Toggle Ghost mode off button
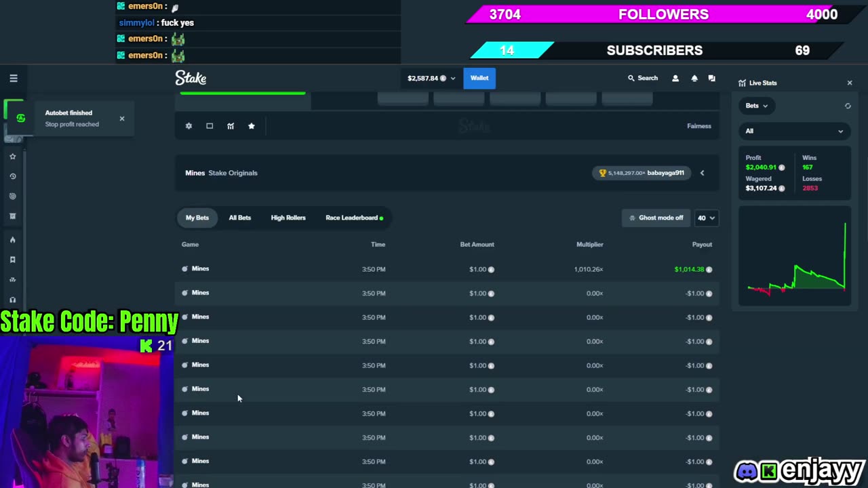 pos(656,218)
